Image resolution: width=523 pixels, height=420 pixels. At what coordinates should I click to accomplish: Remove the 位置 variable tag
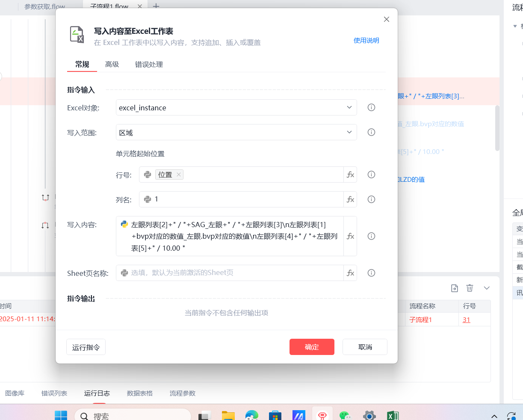point(179,175)
